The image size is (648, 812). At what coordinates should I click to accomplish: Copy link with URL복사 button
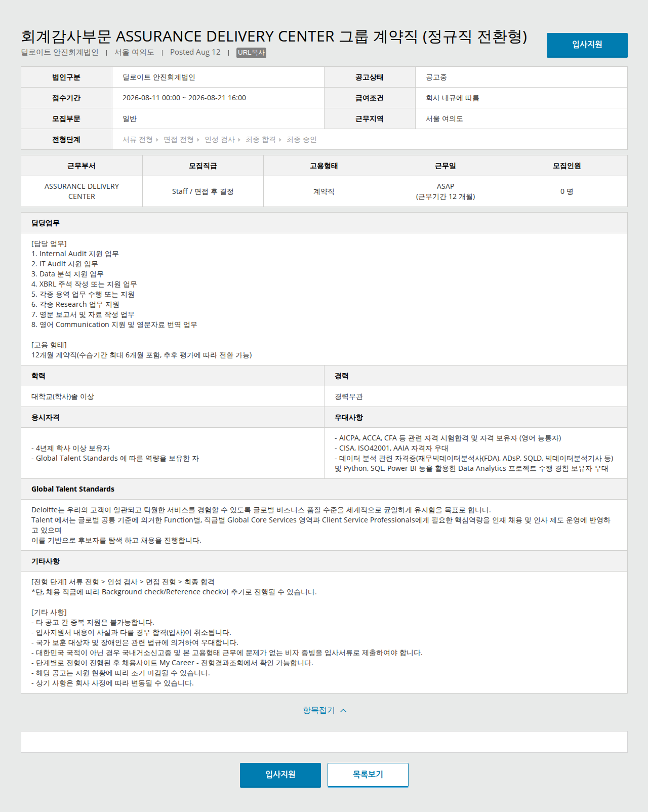click(x=251, y=53)
